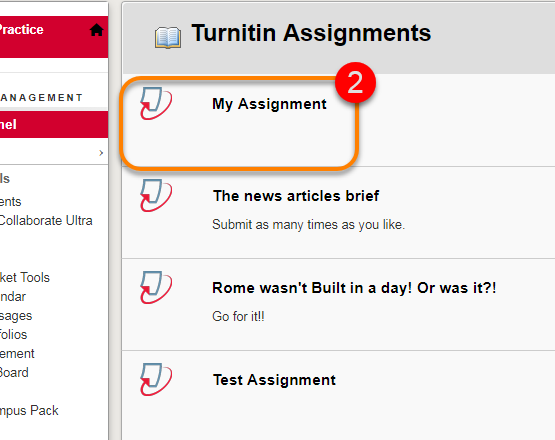Open Rome wasn't Built in a day assignment
555x440 pixels.
[354, 288]
